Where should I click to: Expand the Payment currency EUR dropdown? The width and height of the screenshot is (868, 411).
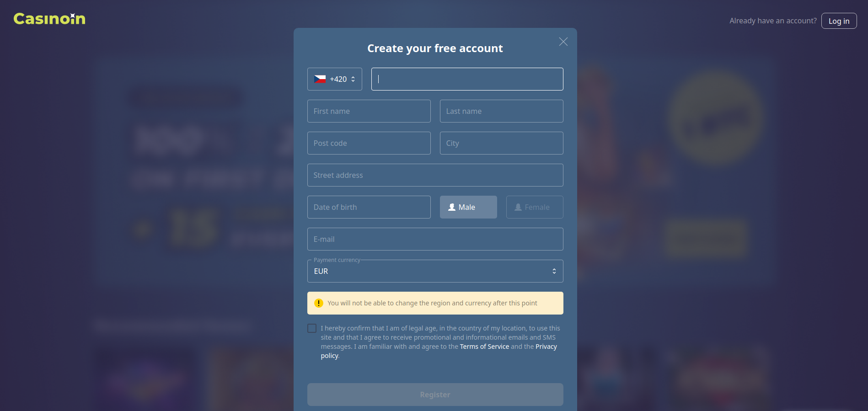pyautogui.click(x=435, y=271)
